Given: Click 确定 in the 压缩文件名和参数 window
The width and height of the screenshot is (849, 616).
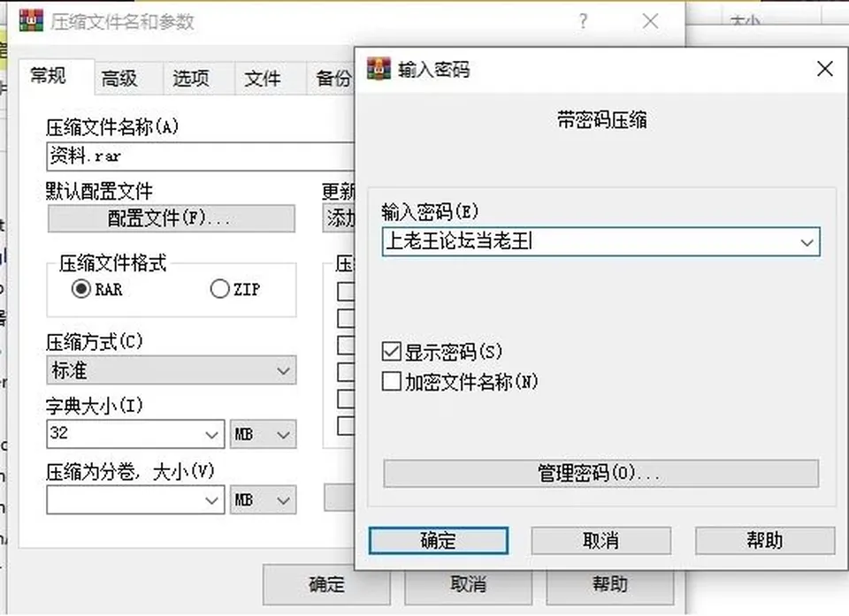Looking at the screenshot, I should click(326, 584).
